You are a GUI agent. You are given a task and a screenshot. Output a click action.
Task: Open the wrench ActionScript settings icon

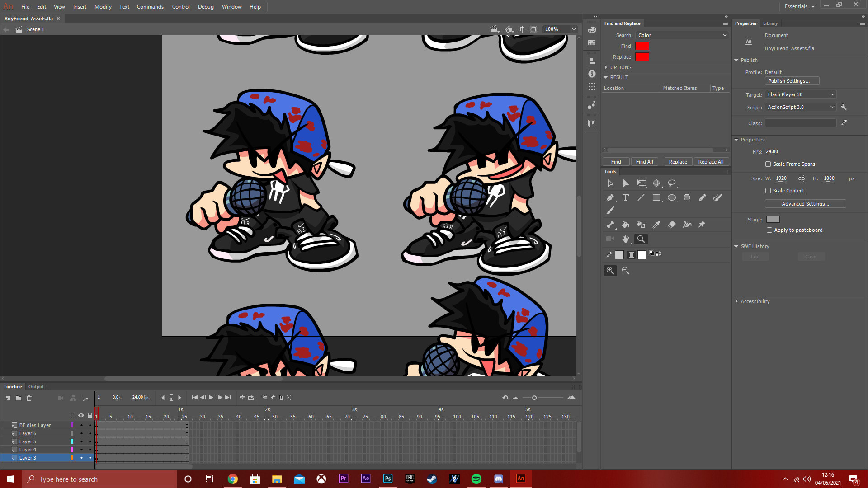click(844, 107)
